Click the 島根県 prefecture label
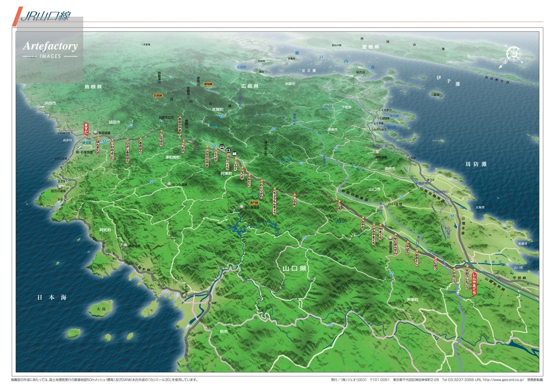Image resolution: width=555 pixels, height=392 pixels. click(93, 87)
